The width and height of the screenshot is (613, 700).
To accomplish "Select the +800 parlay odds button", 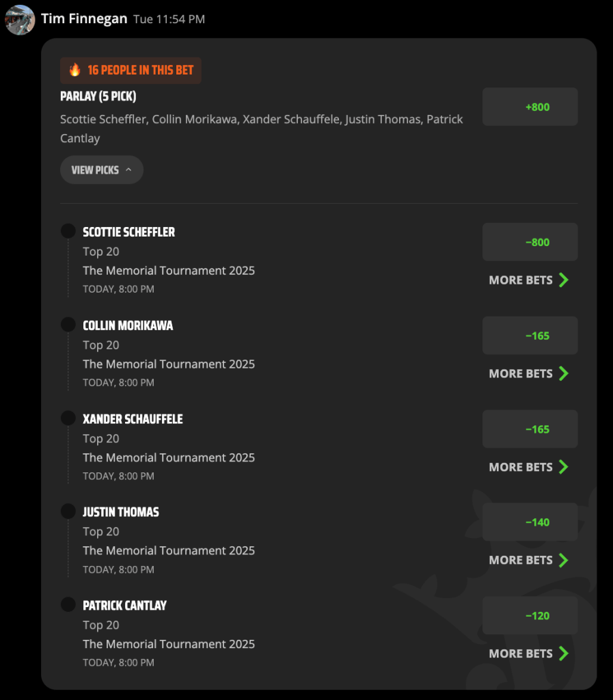I will point(530,107).
